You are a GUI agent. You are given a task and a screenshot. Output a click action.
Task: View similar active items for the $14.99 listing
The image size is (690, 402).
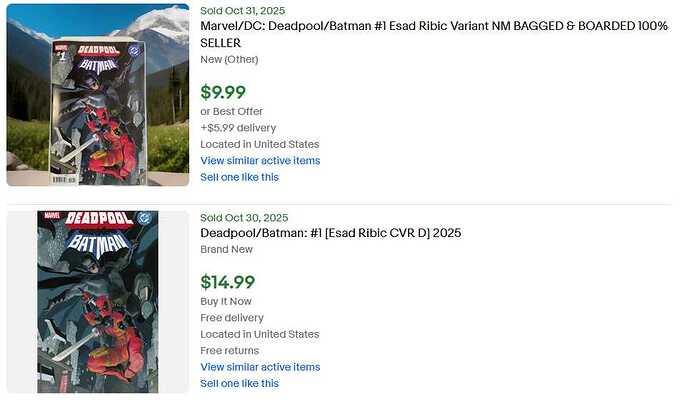coord(260,367)
